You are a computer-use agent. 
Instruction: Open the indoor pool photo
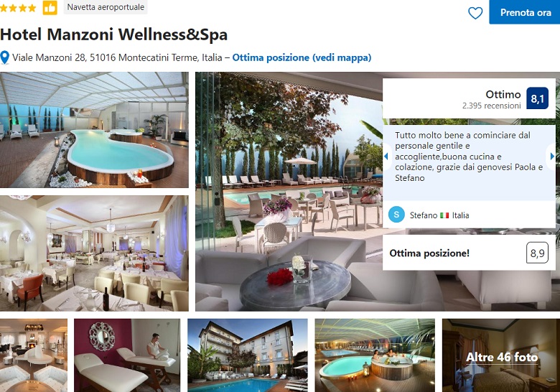(x=94, y=130)
